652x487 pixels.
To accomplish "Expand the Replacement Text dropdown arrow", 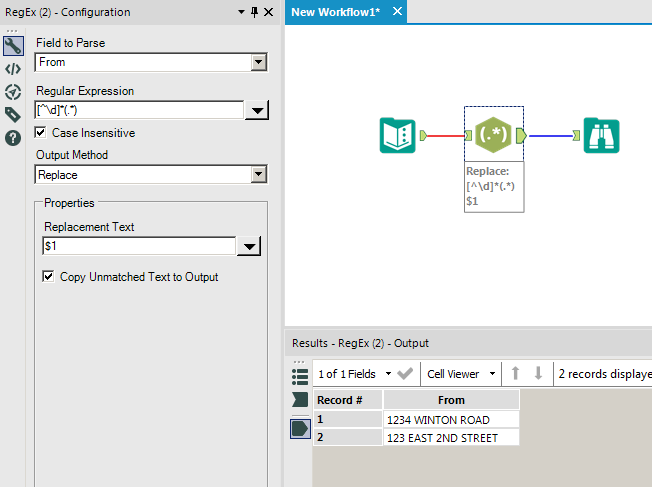I will pos(250,247).
